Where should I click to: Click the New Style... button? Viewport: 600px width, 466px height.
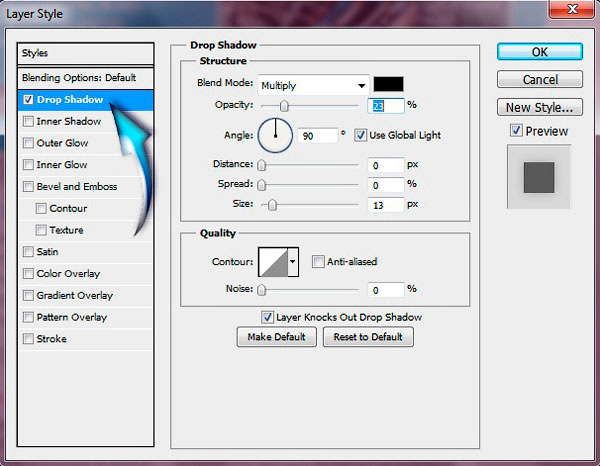[x=540, y=108]
